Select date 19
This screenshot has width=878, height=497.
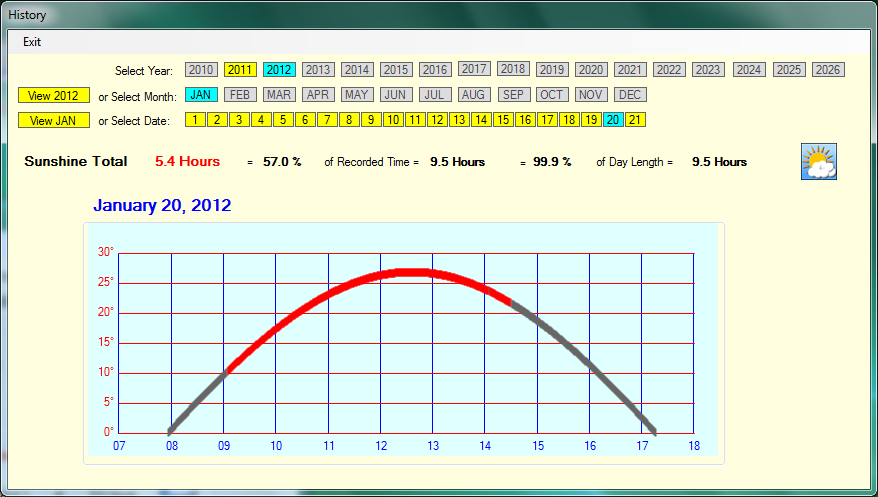tap(591, 120)
